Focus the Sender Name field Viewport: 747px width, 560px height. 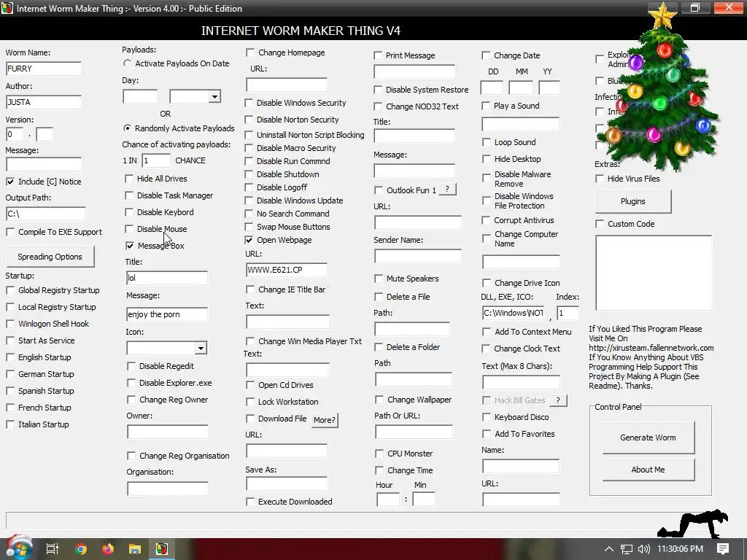(x=418, y=256)
